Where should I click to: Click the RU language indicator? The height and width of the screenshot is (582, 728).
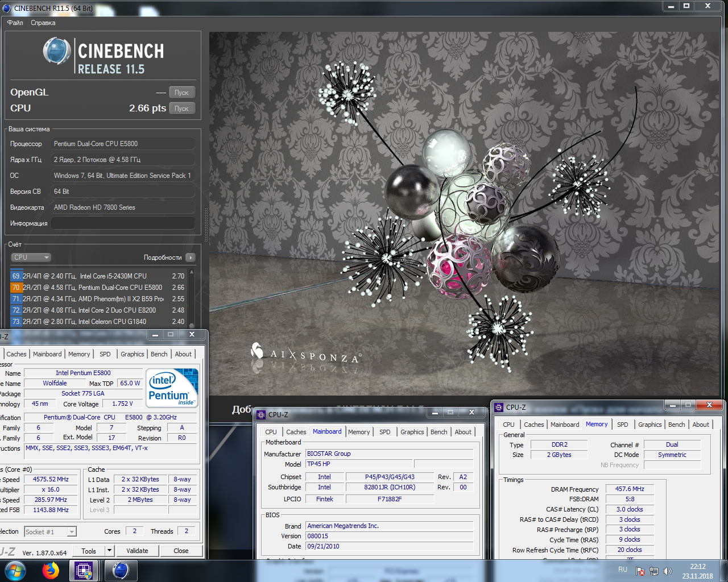tap(623, 569)
